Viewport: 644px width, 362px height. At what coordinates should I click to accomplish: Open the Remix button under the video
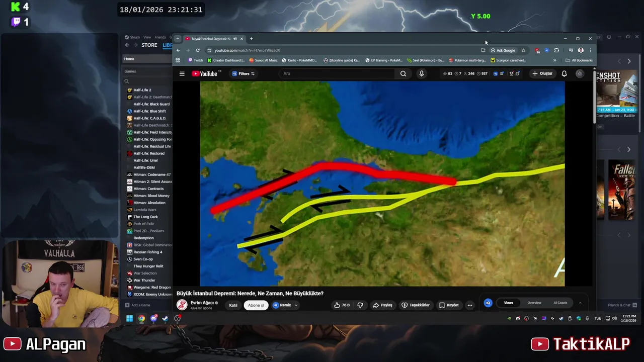(282, 305)
